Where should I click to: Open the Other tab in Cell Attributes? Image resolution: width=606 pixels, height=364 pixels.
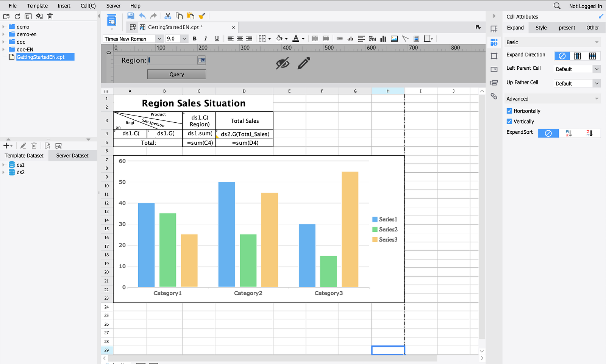tap(593, 28)
